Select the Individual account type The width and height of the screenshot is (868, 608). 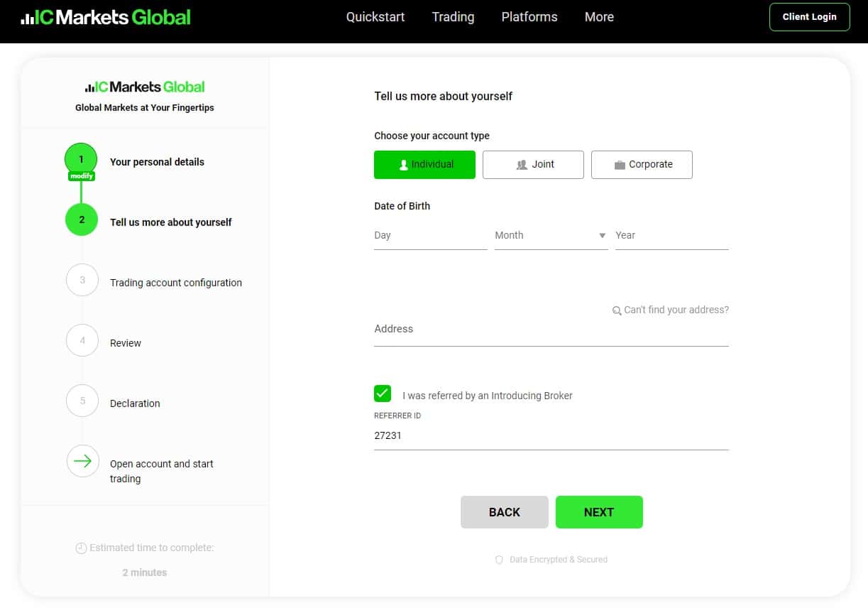click(424, 164)
